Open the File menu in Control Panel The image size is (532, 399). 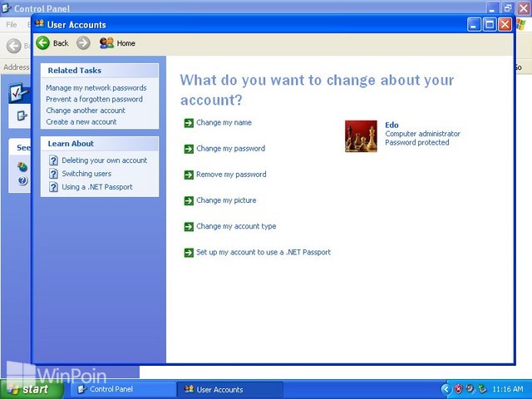(x=11, y=24)
